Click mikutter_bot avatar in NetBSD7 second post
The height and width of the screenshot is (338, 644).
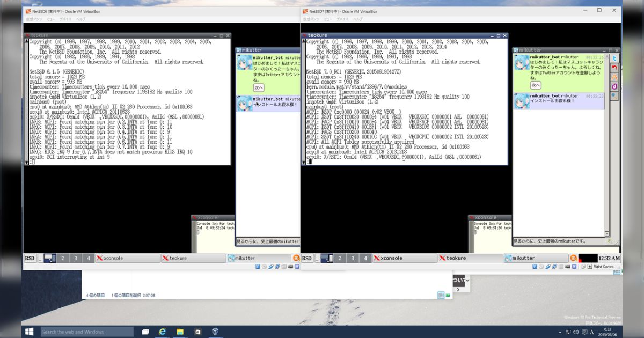pos(522,101)
